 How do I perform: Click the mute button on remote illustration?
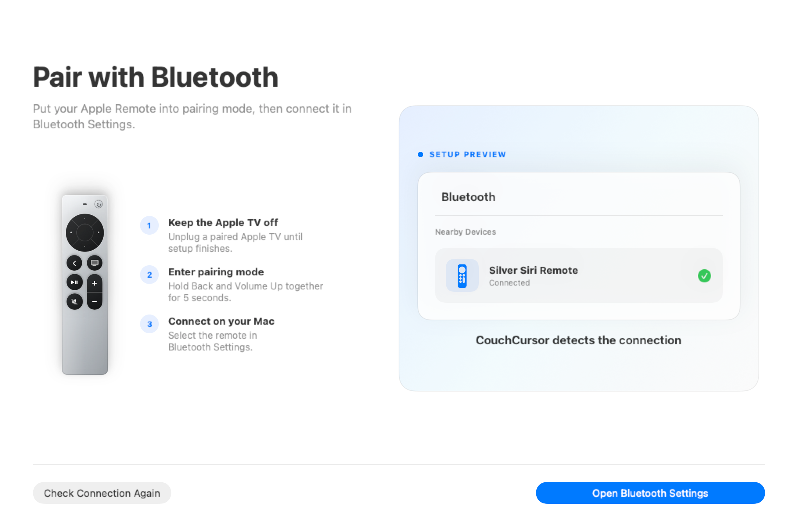pyautogui.click(x=74, y=302)
